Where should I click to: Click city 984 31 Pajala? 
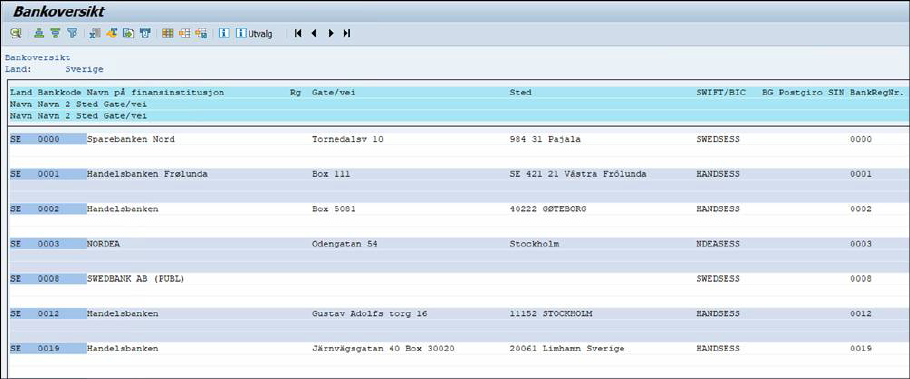(545, 139)
